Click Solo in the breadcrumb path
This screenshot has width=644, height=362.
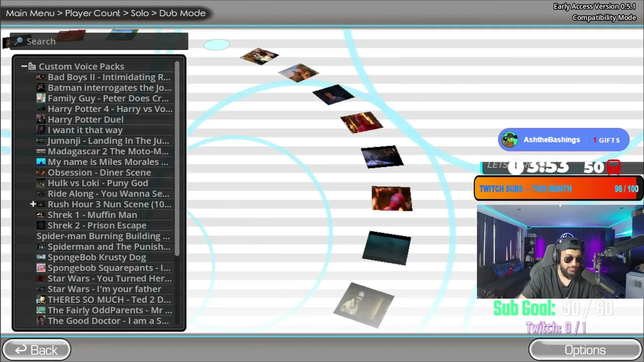coord(140,13)
